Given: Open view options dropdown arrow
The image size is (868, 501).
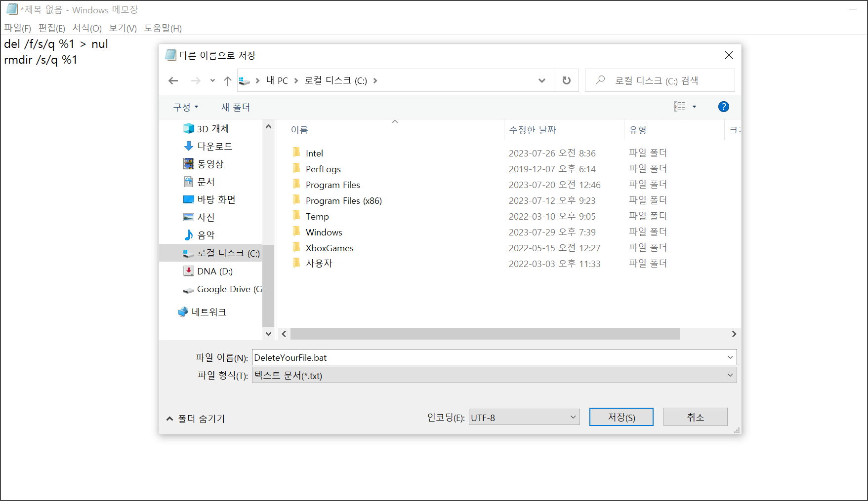Looking at the screenshot, I should pos(694,107).
